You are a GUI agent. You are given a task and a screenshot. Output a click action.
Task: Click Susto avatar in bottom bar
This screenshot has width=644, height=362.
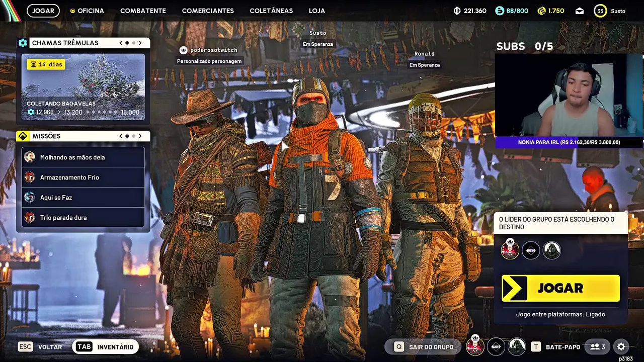click(x=496, y=347)
